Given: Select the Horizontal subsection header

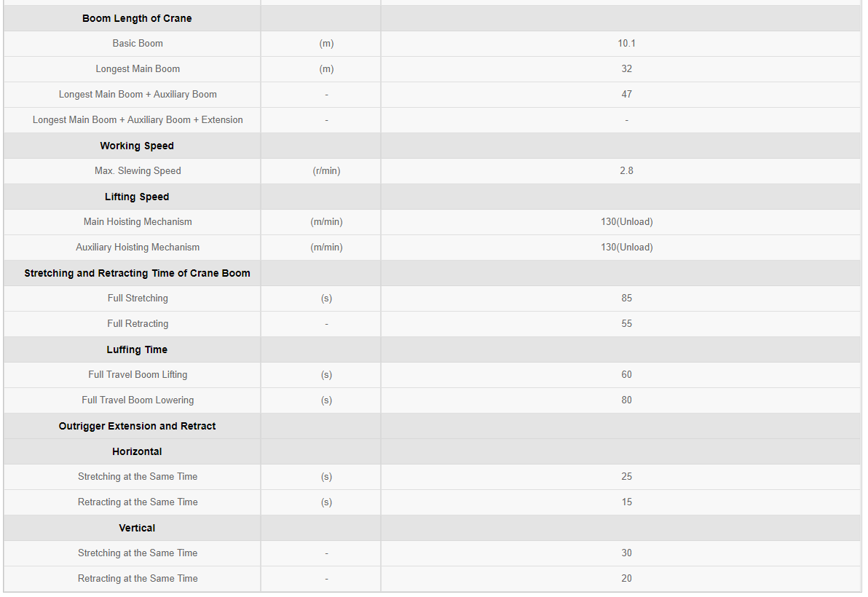Looking at the screenshot, I should (138, 451).
